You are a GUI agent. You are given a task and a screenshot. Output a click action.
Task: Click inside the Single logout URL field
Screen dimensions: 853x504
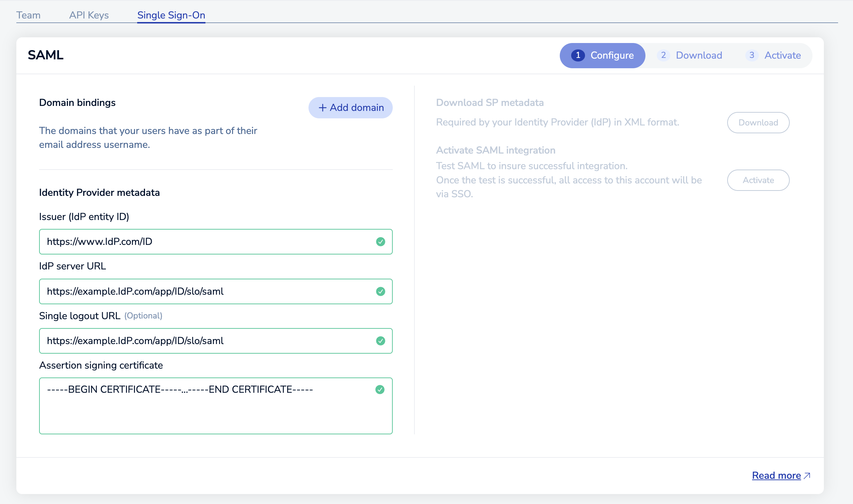tap(206, 341)
